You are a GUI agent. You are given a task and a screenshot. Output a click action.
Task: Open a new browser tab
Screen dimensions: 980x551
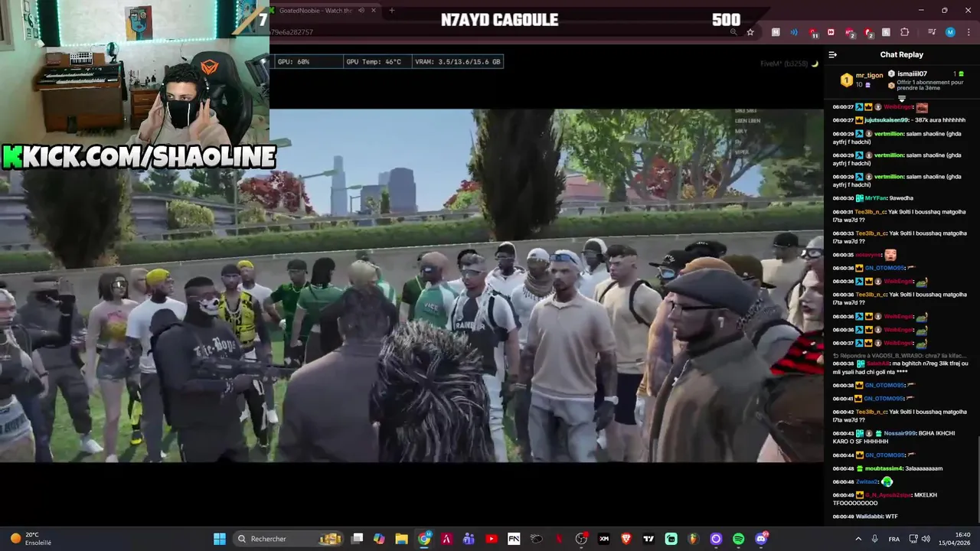point(391,10)
